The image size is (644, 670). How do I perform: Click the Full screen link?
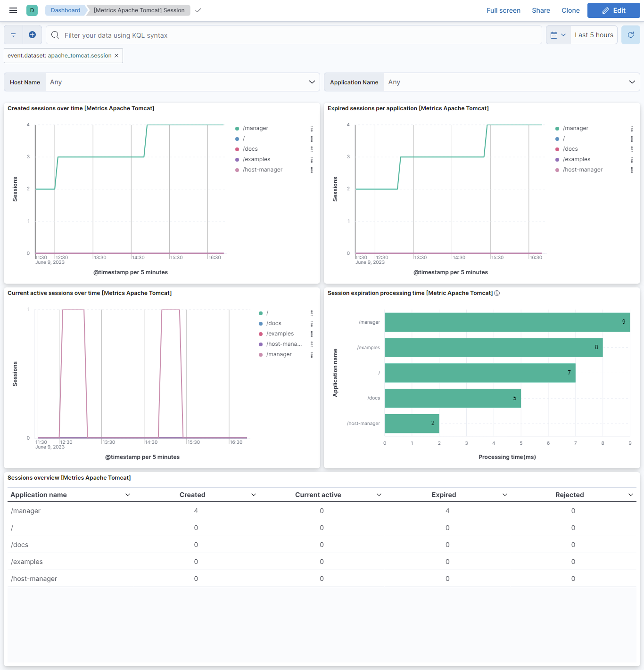click(503, 10)
